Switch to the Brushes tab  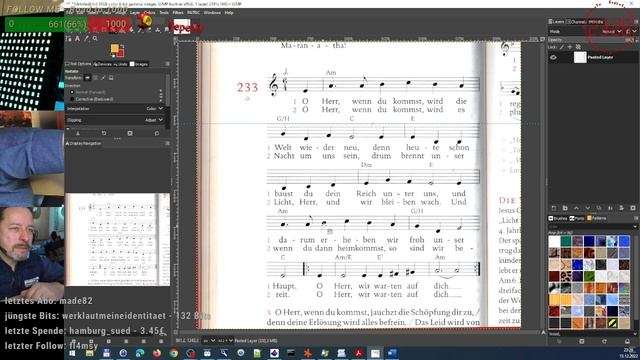click(558, 218)
